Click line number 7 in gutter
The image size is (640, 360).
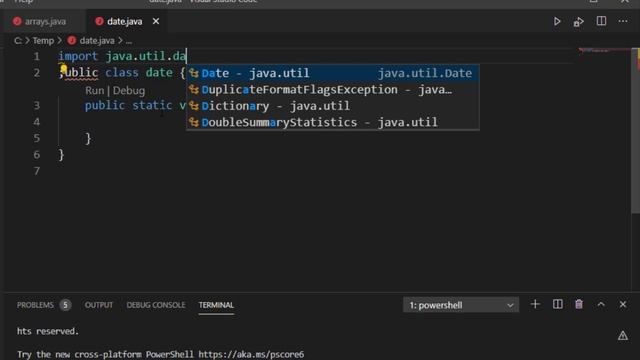[x=37, y=171]
